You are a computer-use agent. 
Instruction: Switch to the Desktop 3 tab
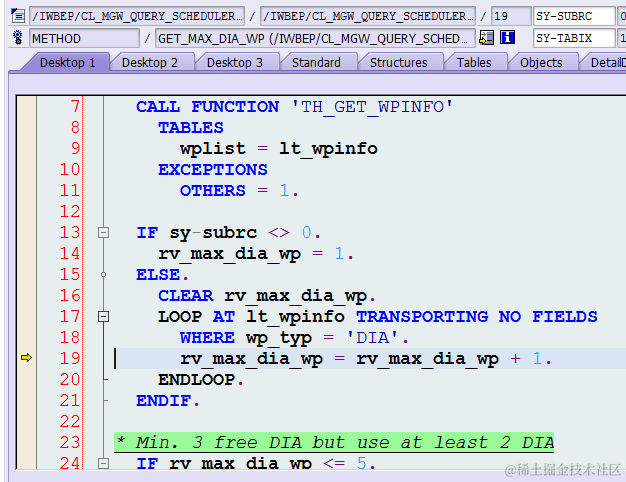(x=235, y=63)
